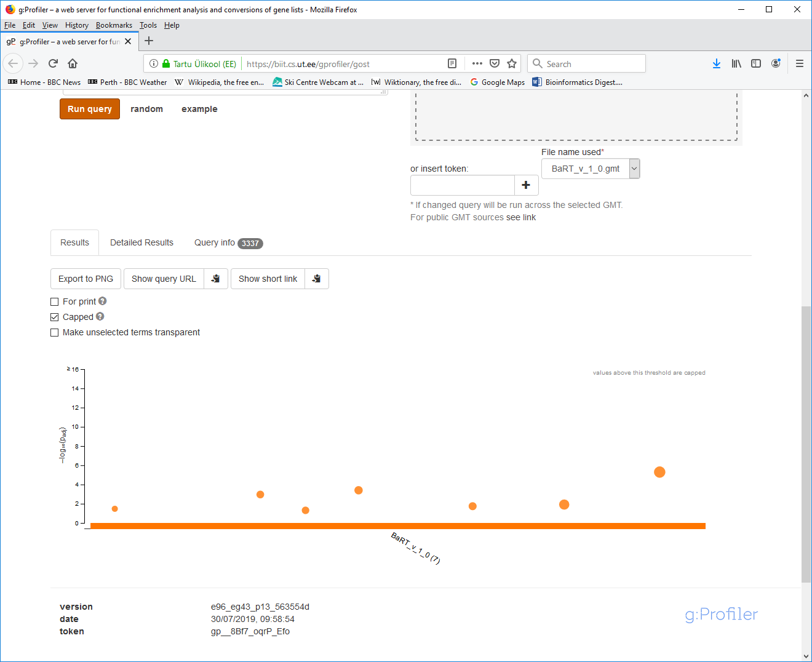Image resolution: width=812 pixels, height=662 pixels.
Task: Uncheck the Capped checkbox
Action: tap(55, 317)
